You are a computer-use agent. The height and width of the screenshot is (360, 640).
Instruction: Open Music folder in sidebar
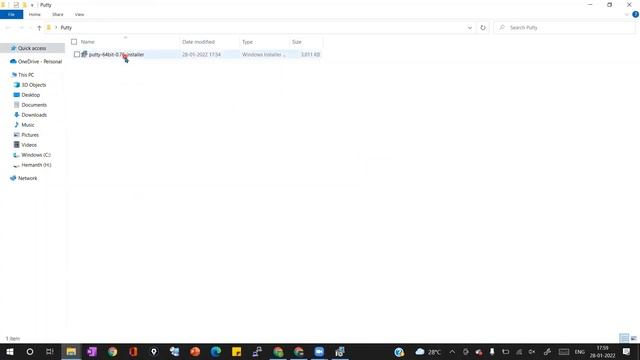(28, 125)
